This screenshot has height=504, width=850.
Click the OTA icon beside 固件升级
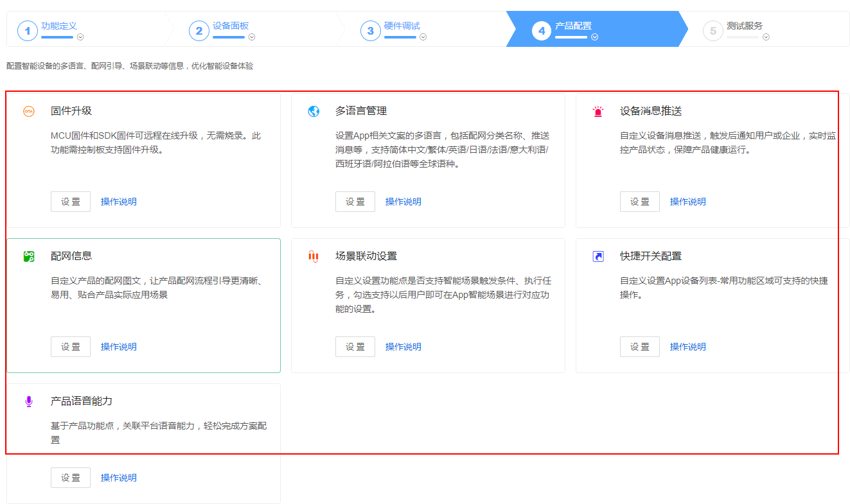pos(28,111)
